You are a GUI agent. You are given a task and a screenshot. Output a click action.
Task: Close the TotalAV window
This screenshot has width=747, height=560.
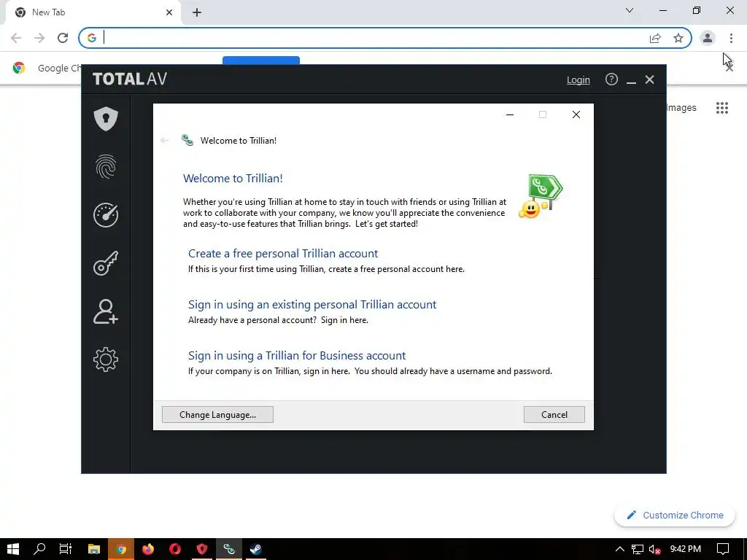pos(649,79)
